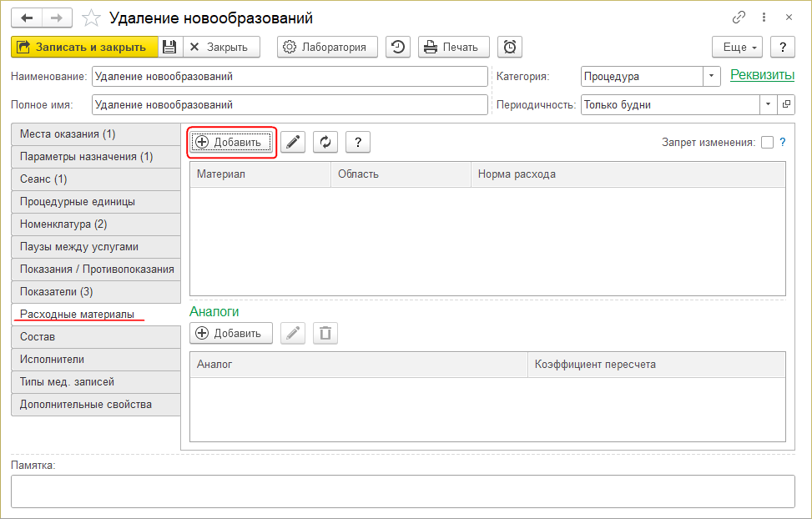This screenshot has height=519, width=812.
Task: Open the Лаборатория settings button
Action: [x=327, y=47]
